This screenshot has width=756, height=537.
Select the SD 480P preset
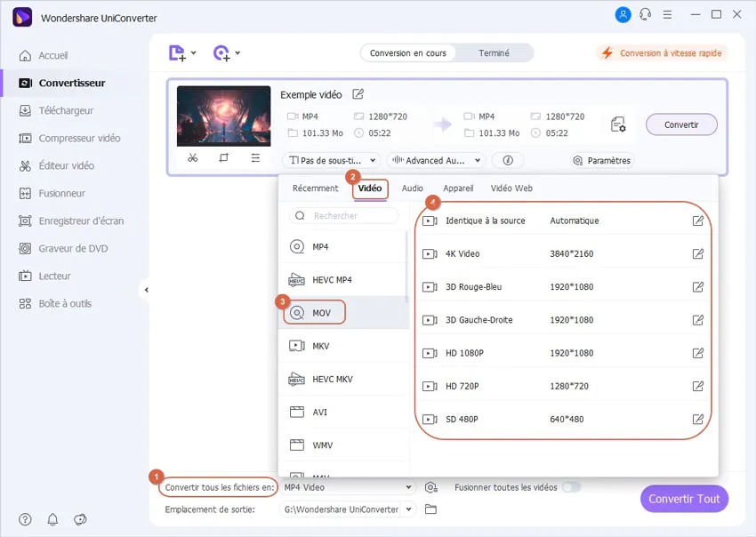point(563,420)
